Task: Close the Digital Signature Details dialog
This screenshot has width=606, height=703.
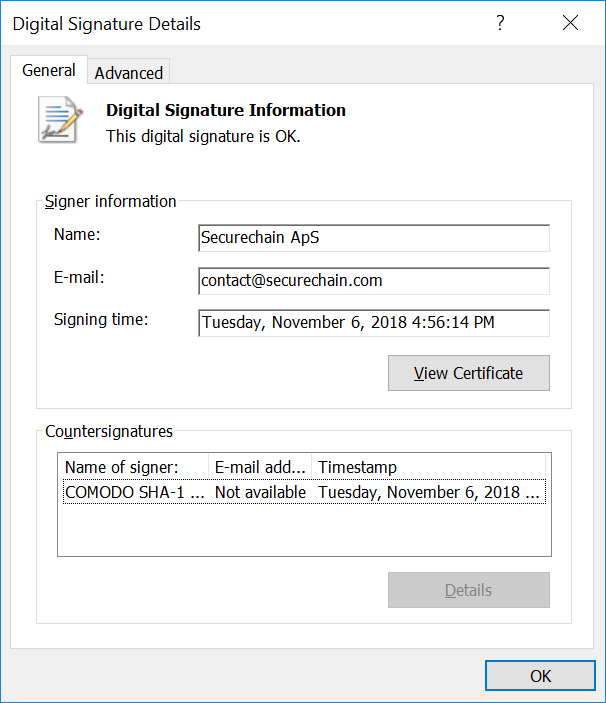Action: coord(571,23)
